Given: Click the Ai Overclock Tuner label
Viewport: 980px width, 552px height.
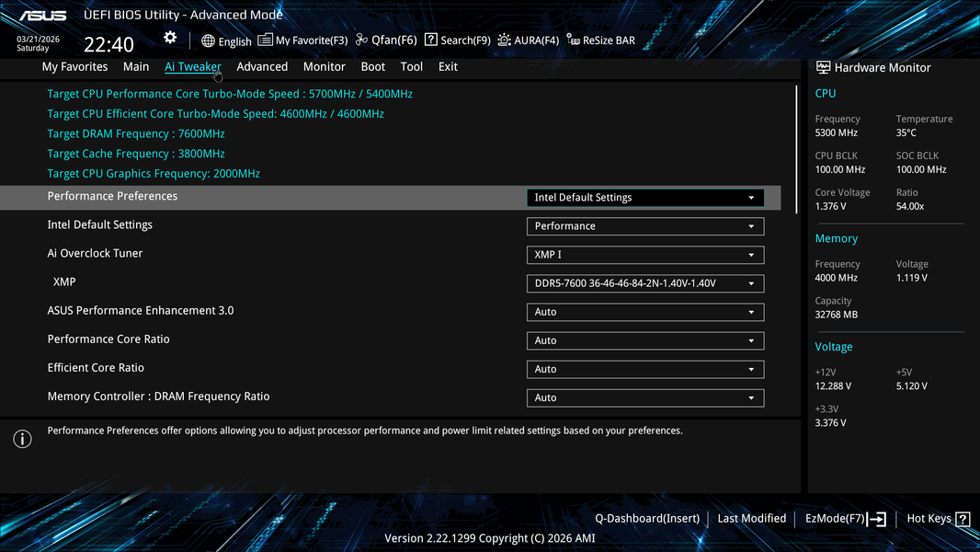Looking at the screenshot, I should pos(95,253).
